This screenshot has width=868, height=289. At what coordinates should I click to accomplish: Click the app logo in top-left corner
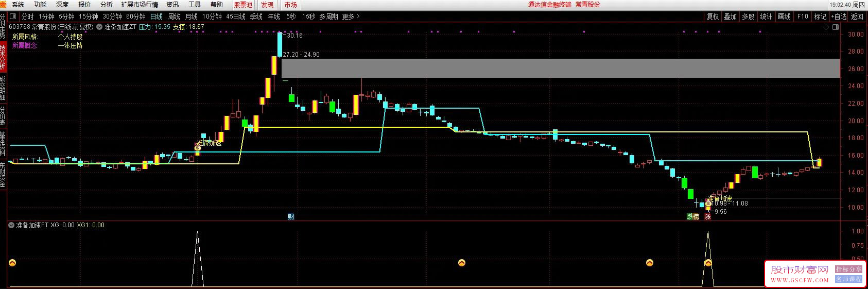coord(4,5)
